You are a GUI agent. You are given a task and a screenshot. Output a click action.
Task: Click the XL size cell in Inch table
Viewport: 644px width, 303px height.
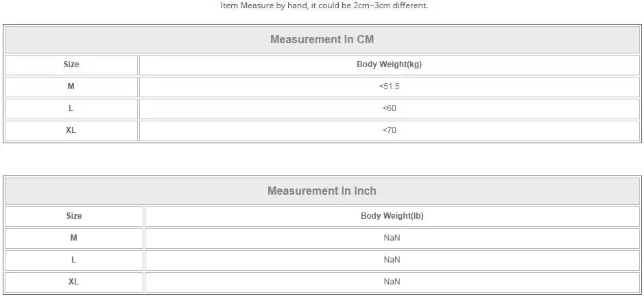[74, 282]
